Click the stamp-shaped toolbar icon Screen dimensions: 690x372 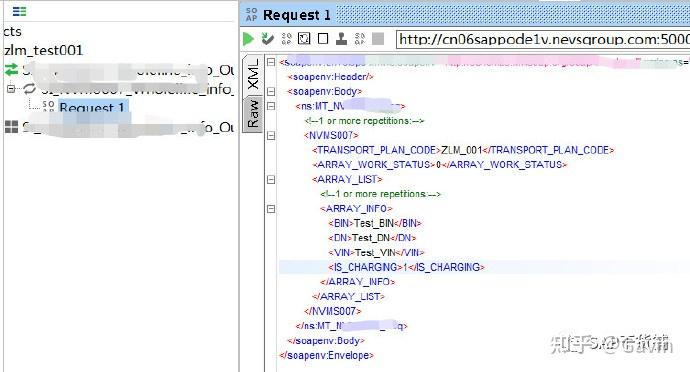(x=341, y=39)
